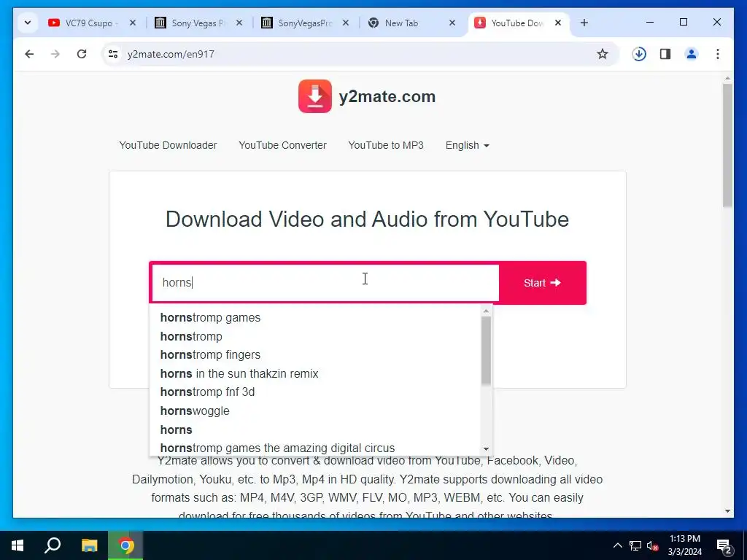Open the taskbar clock 1:13 PM
The image size is (747, 560).
tap(684, 545)
